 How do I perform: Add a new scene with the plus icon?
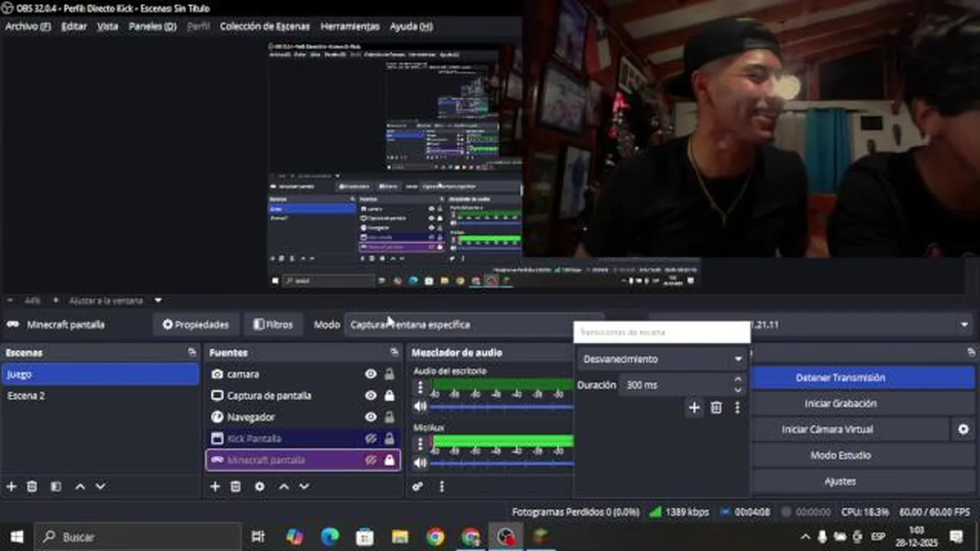[11, 487]
